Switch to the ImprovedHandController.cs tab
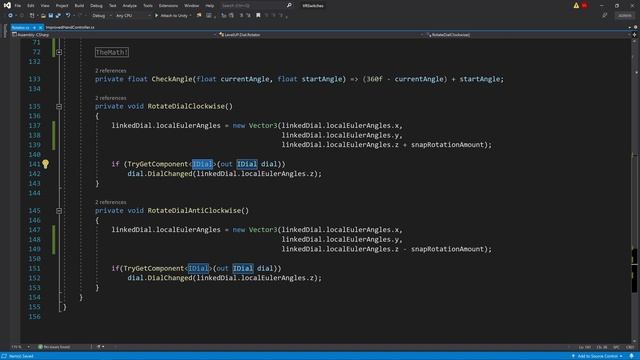640x360 pixels. pos(70,27)
